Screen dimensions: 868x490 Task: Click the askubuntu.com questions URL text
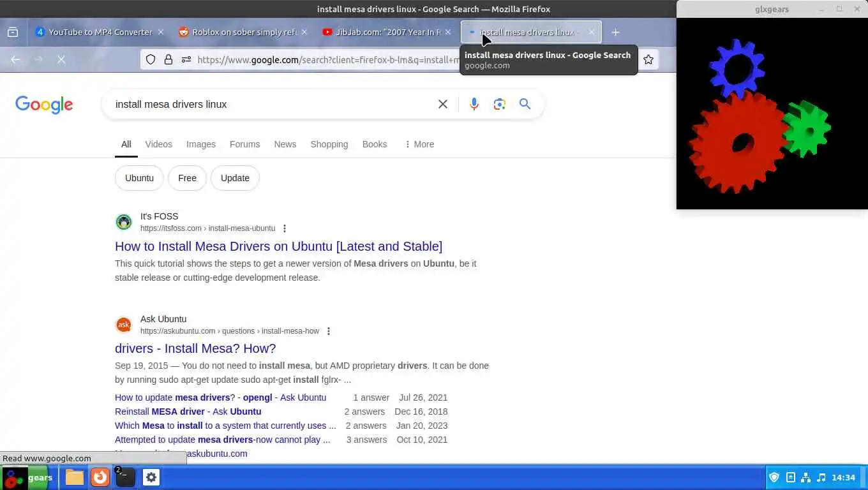[230, 331]
